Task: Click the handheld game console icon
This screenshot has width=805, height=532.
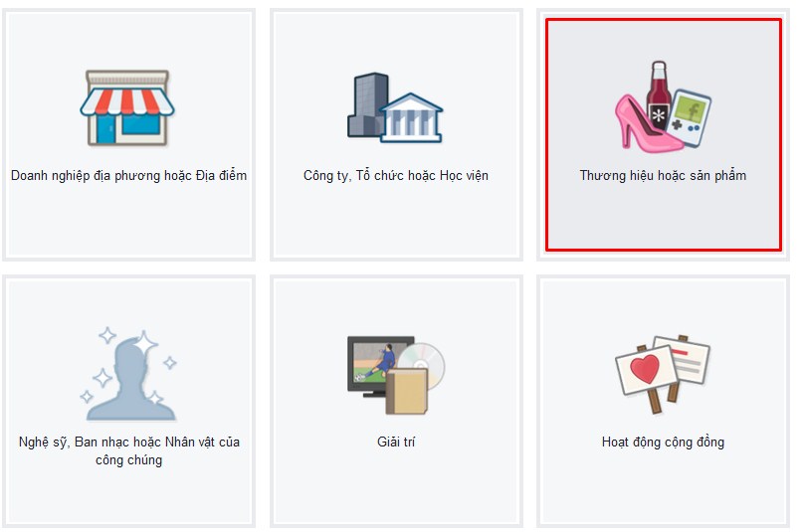Action: pyautogui.click(x=691, y=117)
